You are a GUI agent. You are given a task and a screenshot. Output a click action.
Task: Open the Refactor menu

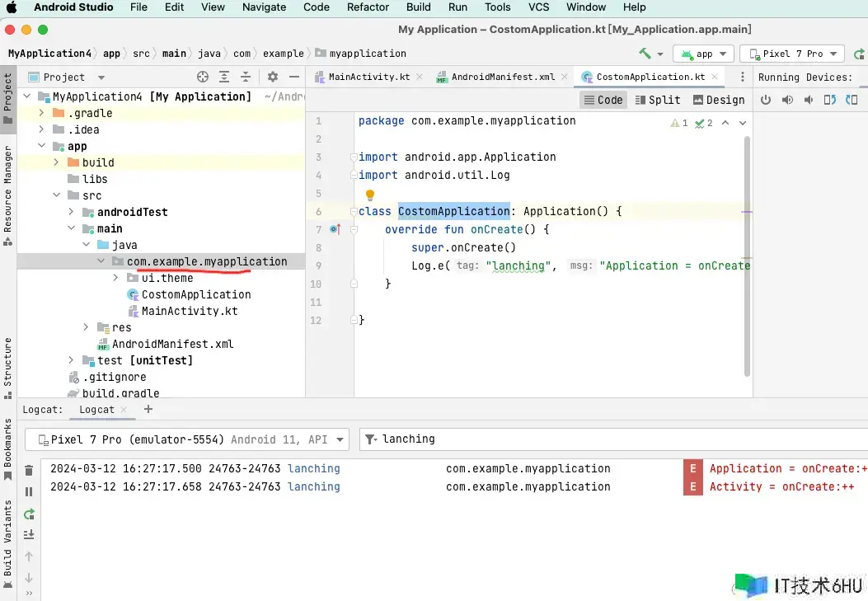(x=368, y=7)
